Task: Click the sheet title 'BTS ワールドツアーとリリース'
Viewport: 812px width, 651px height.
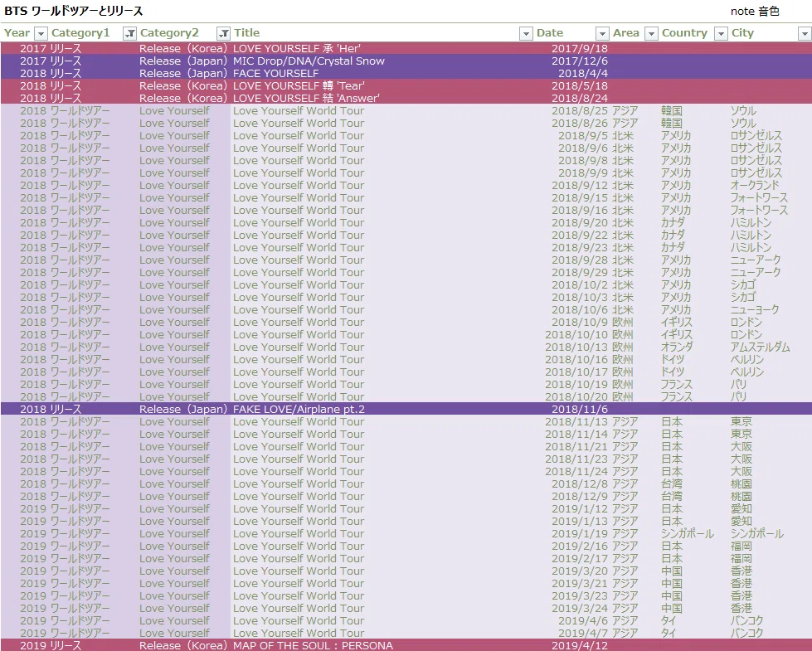Action: [74, 11]
